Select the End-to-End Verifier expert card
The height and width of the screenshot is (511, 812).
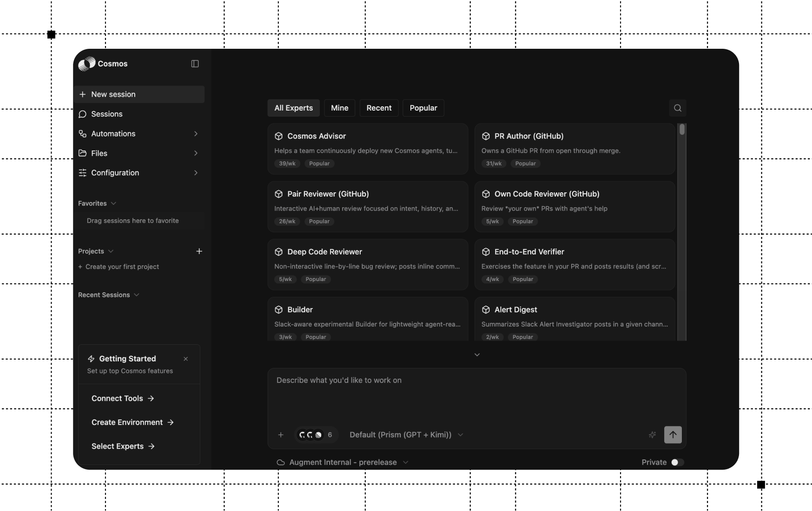click(x=575, y=265)
